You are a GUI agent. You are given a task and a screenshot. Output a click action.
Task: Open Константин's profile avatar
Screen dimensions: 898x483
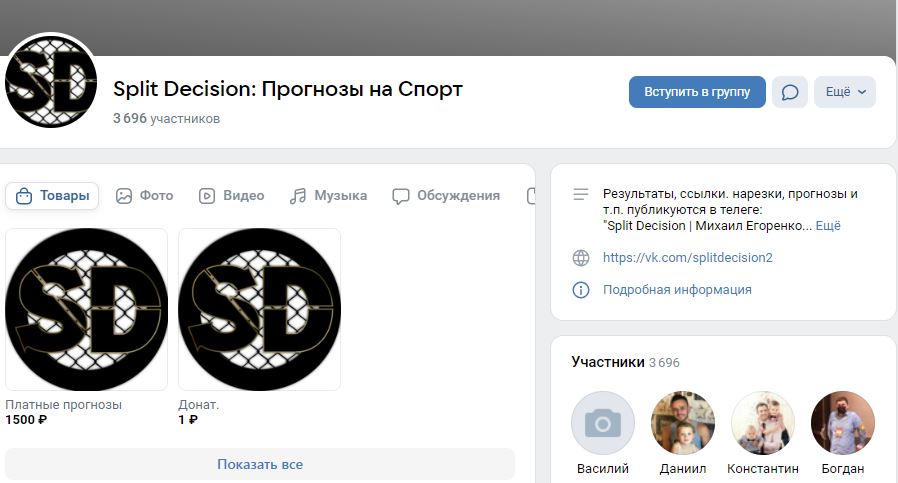(763, 423)
